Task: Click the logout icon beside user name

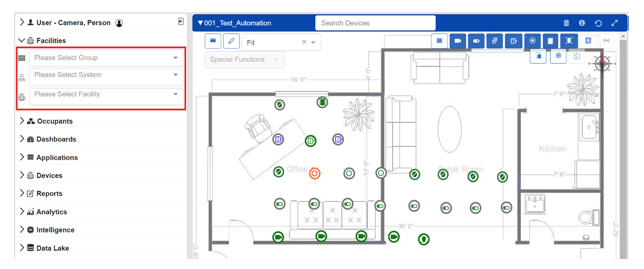Action: tap(181, 21)
